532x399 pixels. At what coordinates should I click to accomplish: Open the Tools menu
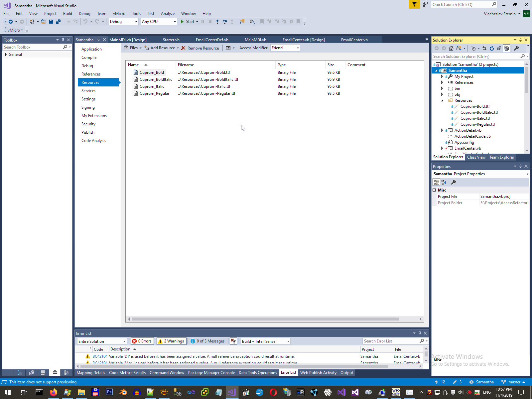[136, 14]
